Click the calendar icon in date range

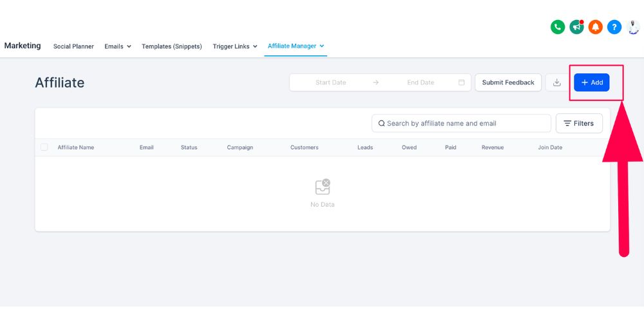pos(461,82)
